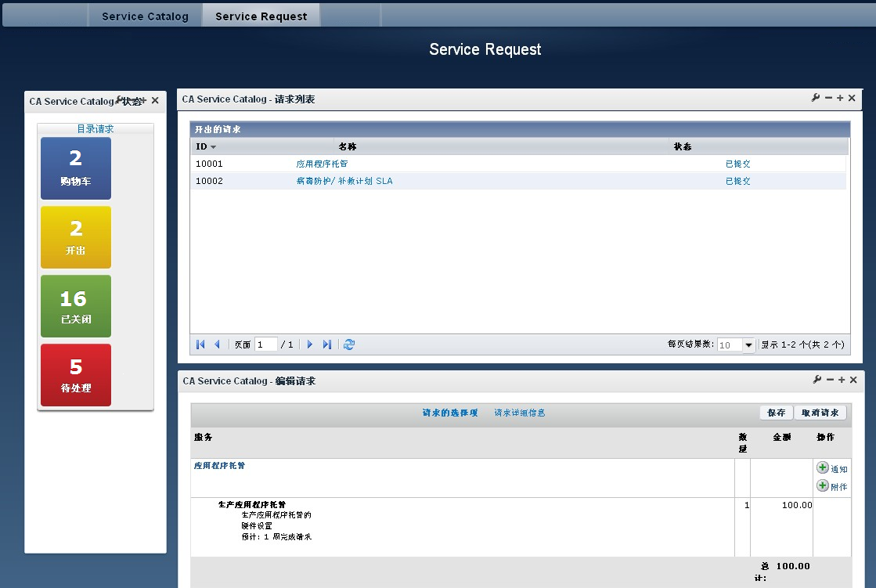
Task: Open the 已关闭 green status tile
Action: point(76,305)
